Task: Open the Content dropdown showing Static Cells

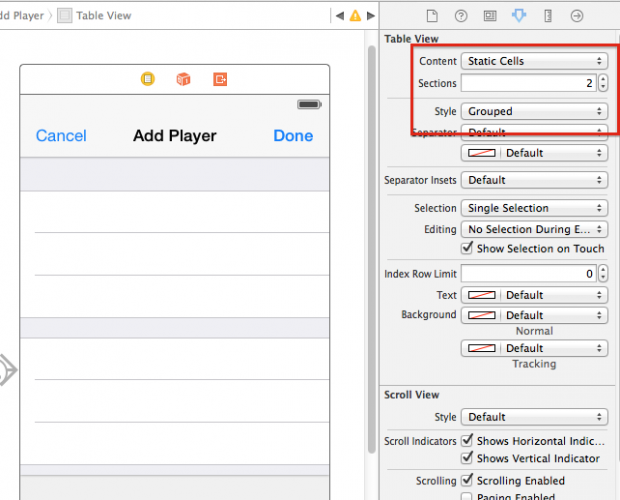Action: (534, 62)
